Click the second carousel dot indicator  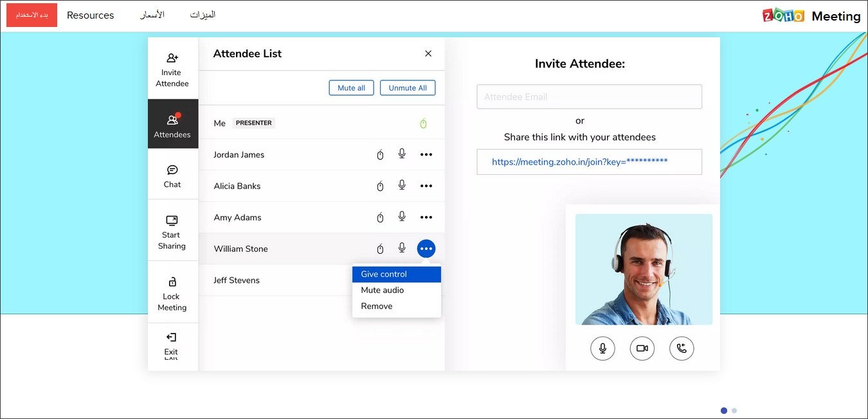[734, 411]
